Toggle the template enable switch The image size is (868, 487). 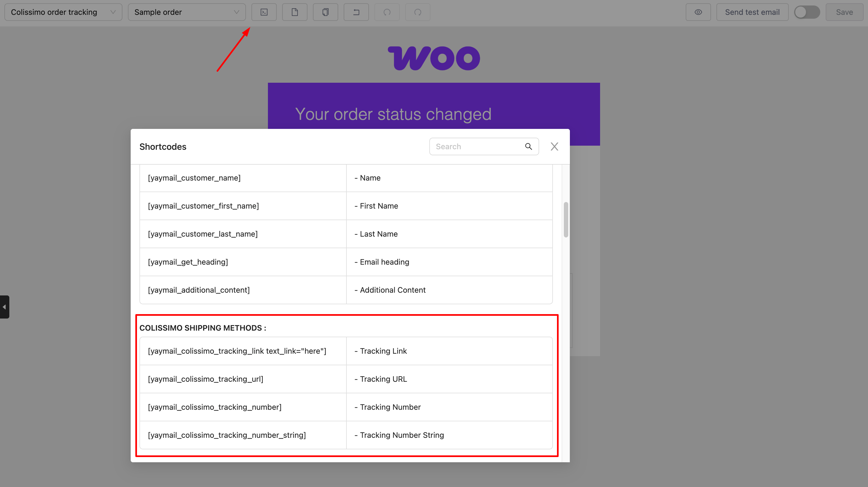point(807,12)
